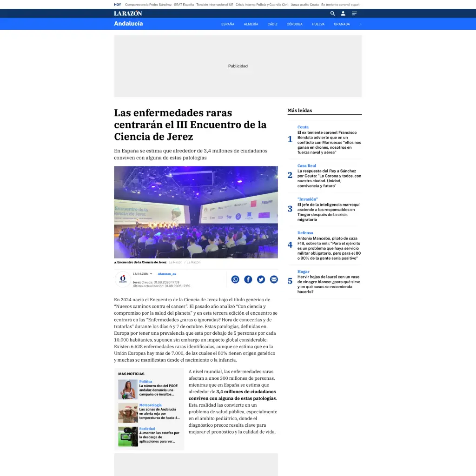Click the Más leídas heading
The height and width of the screenshot is (476, 476).
300,110
